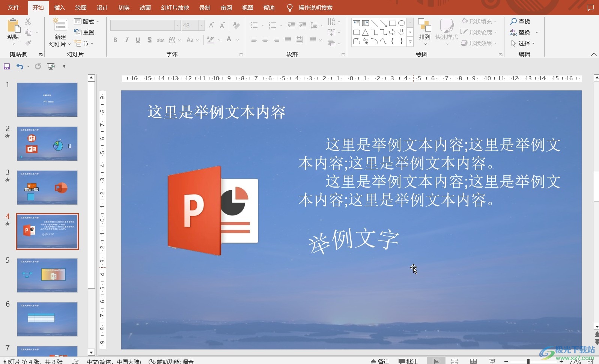Click the Text Direction icon
Viewport: 599px width, 364px height.
click(331, 21)
